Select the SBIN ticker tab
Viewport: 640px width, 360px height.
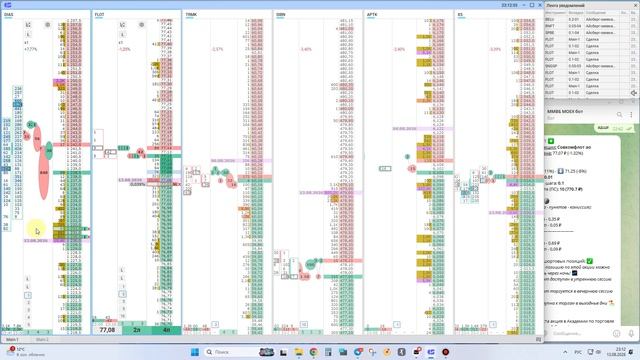280,15
